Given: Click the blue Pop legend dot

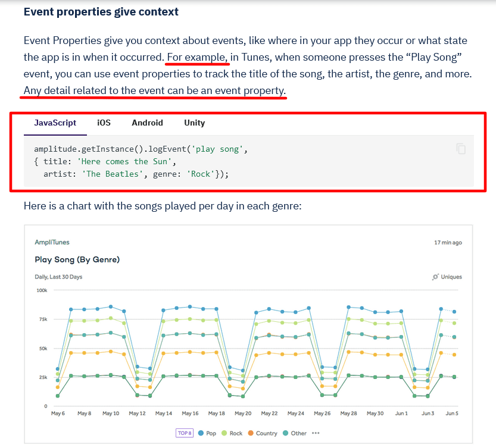Looking at the screenshot, I should (200, 433).
